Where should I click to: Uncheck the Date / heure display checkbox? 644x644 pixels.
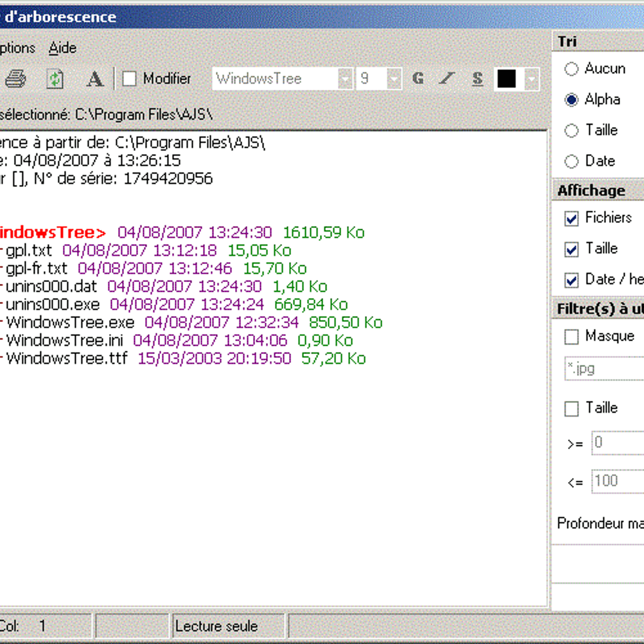(572, 280)
